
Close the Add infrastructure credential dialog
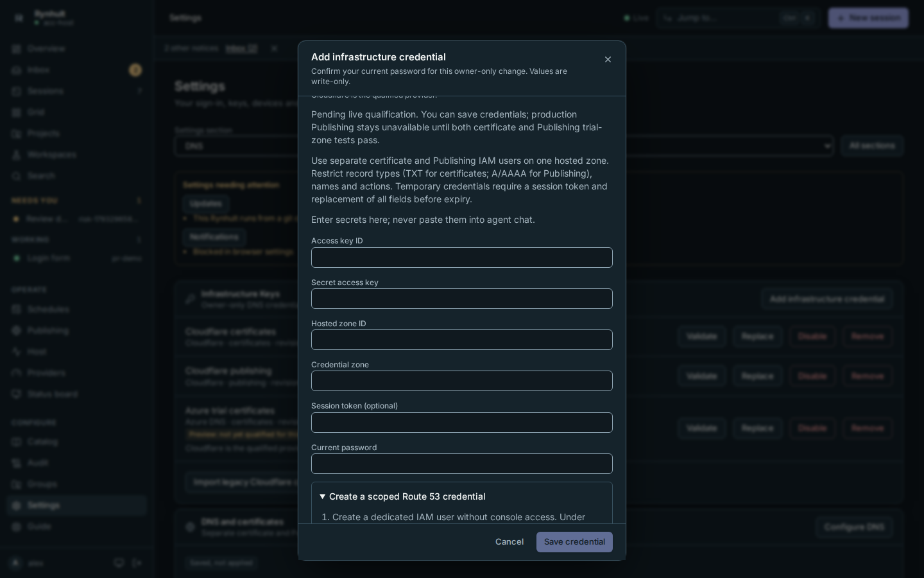pos(608,60)
